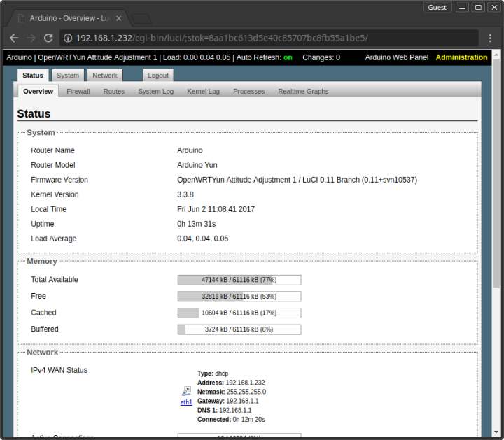This screenshot has height=440, width=504.
Task: Click the Firmware Version value text
Action: coord(297,180)
